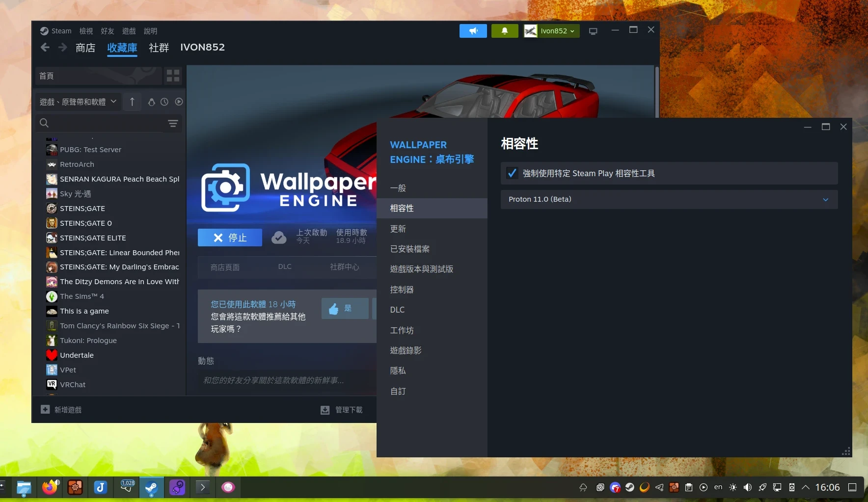Select 更新 in properties sidebar
This screenshot has height=502, width=868.
pos(432,229)
